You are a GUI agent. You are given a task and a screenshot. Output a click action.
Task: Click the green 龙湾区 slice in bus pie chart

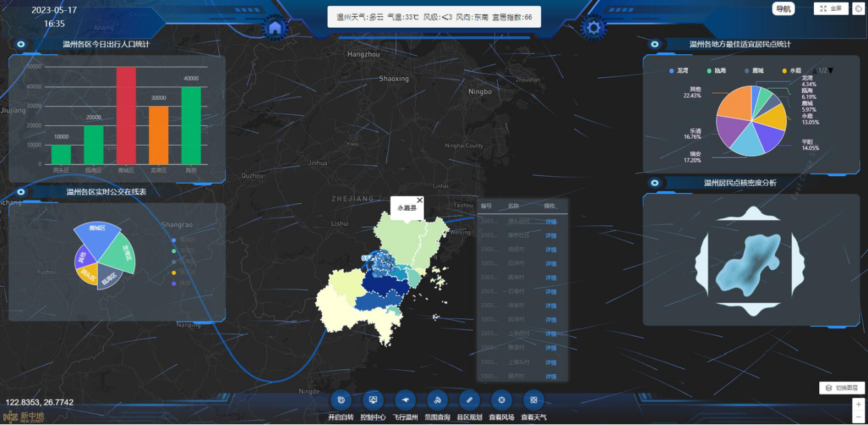119,254
